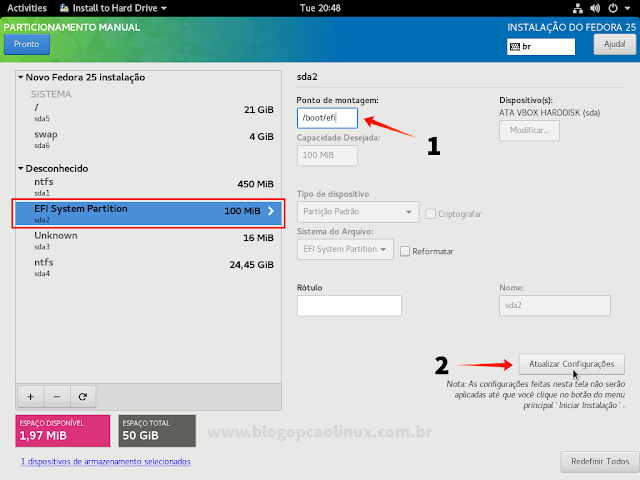640x480 pixels.
Task: Click the Ponto de montagem input field
Action: point(327,118)
